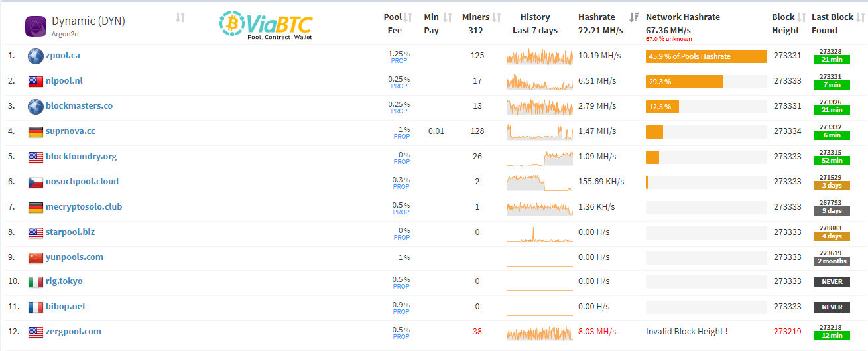Image resolution: width=868 pixels, height=351 pixels.
Task: Open the nlpool.nl pool link
Action: (64, 81)
